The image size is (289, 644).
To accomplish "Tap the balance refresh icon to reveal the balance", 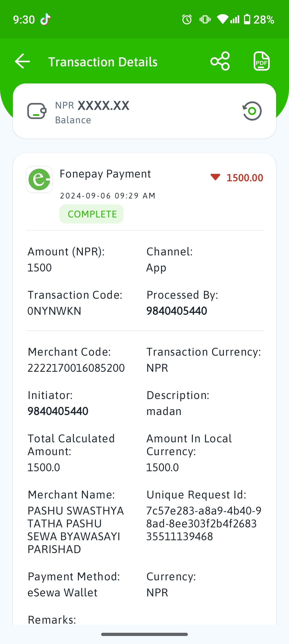I will (x=252, y=111).
